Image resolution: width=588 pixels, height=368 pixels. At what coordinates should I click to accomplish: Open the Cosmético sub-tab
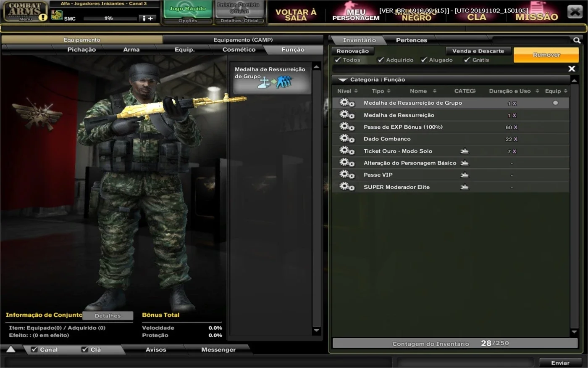pyautogui.click(x=239, y=50)
